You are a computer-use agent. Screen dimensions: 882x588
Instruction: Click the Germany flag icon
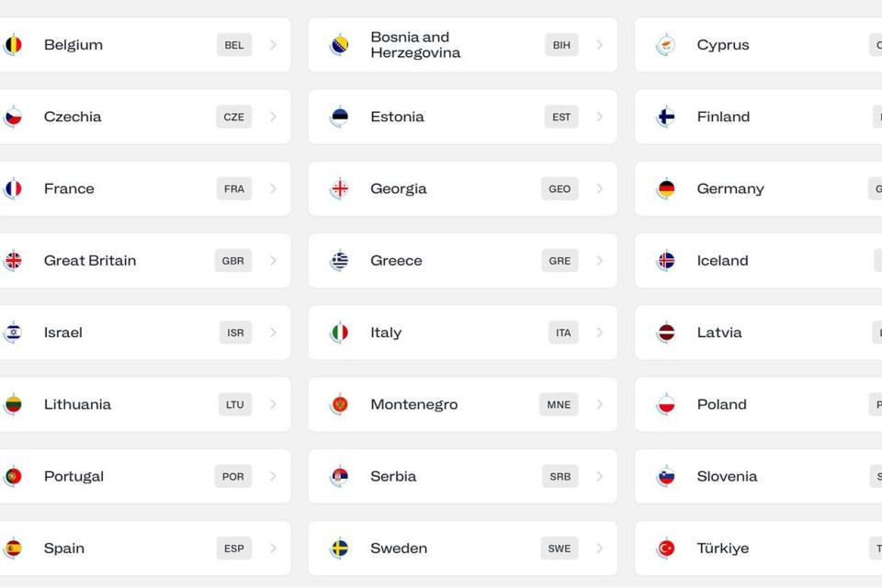click(x=666, y=189)
